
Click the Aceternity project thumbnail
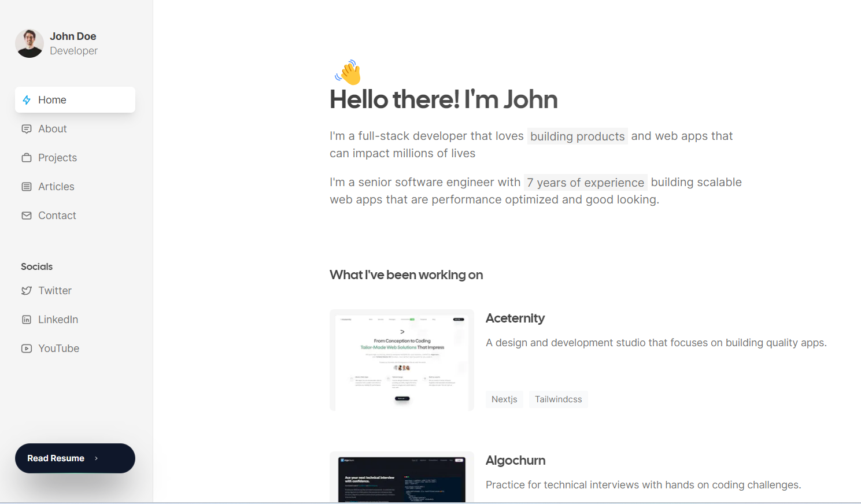click(402, 360)
